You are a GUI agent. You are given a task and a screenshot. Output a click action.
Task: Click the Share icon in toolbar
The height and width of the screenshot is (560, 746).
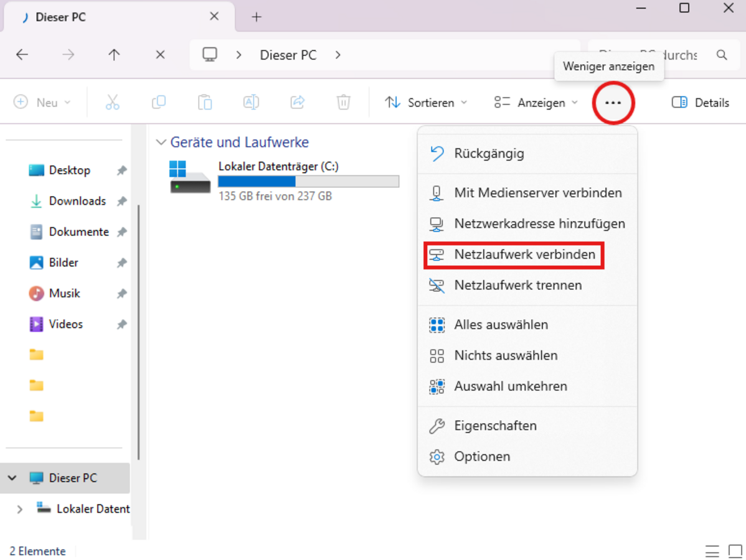click(x=298, y=103)
